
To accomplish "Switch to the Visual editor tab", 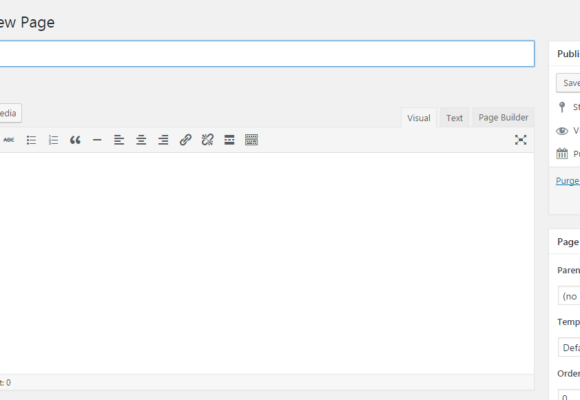I will (x=419, y=118).
